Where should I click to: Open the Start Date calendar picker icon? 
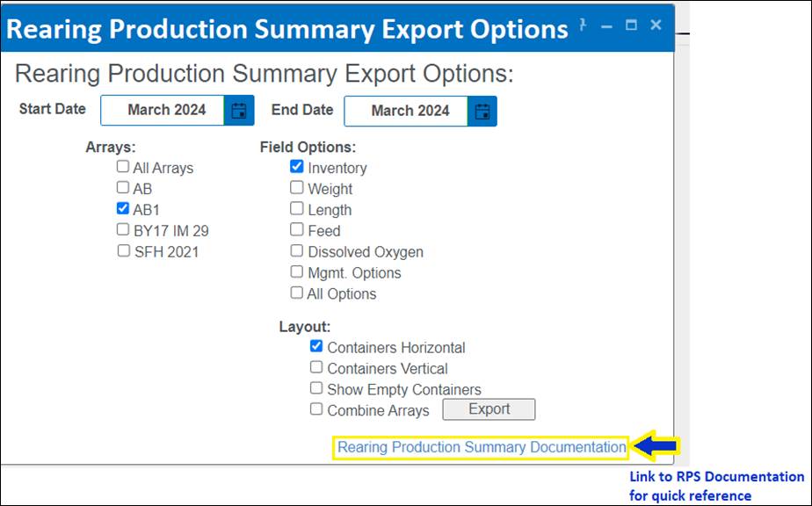tap(239, 111)
